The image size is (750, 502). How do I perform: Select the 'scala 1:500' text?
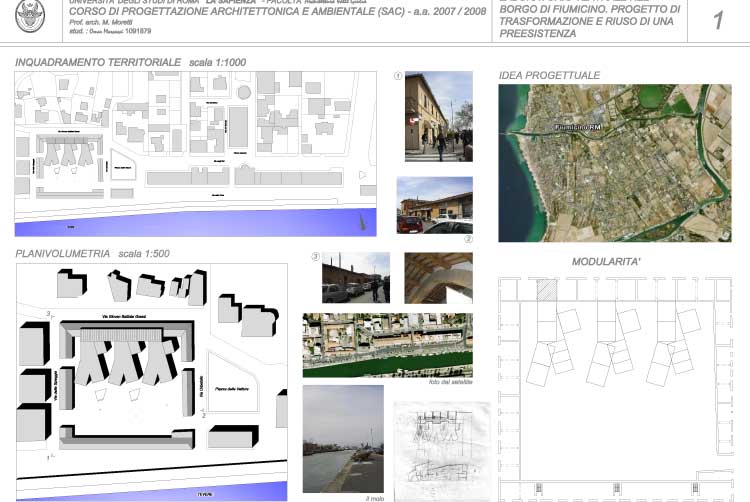144,253
